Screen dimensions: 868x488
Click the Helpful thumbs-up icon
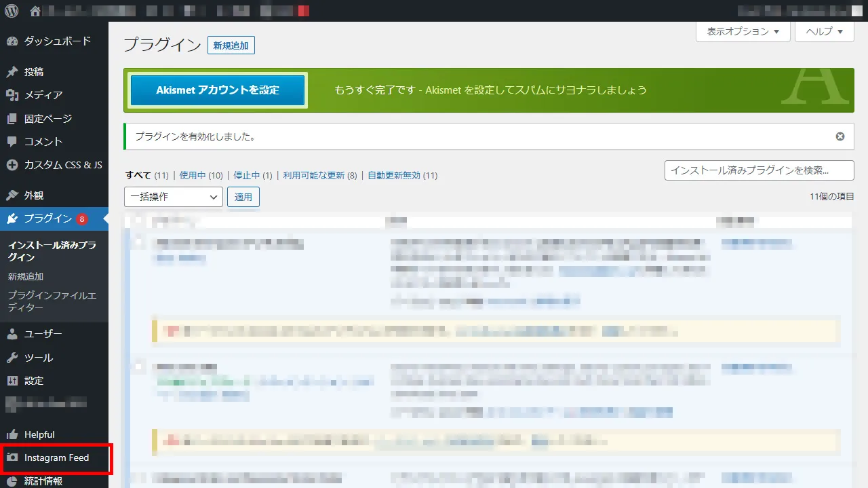12,434
